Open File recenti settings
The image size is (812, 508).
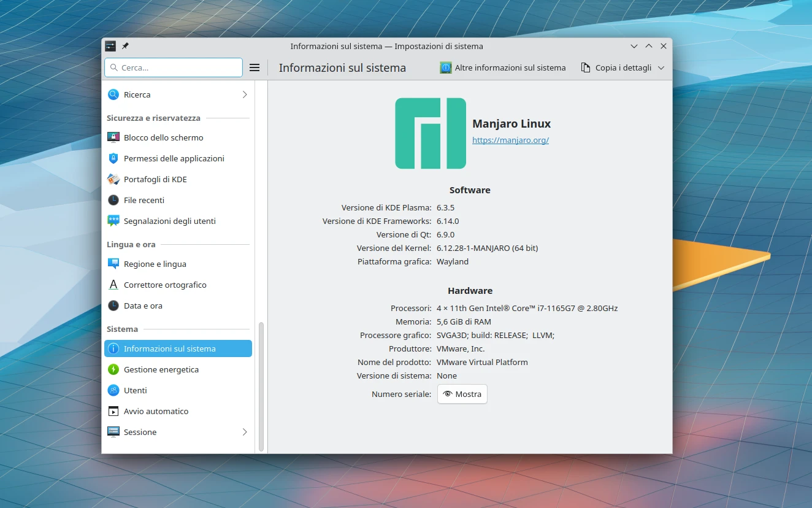click(143, 200)
